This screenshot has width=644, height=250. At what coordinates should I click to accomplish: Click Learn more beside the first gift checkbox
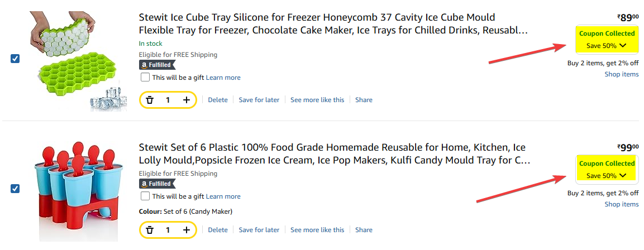point(223,78)
